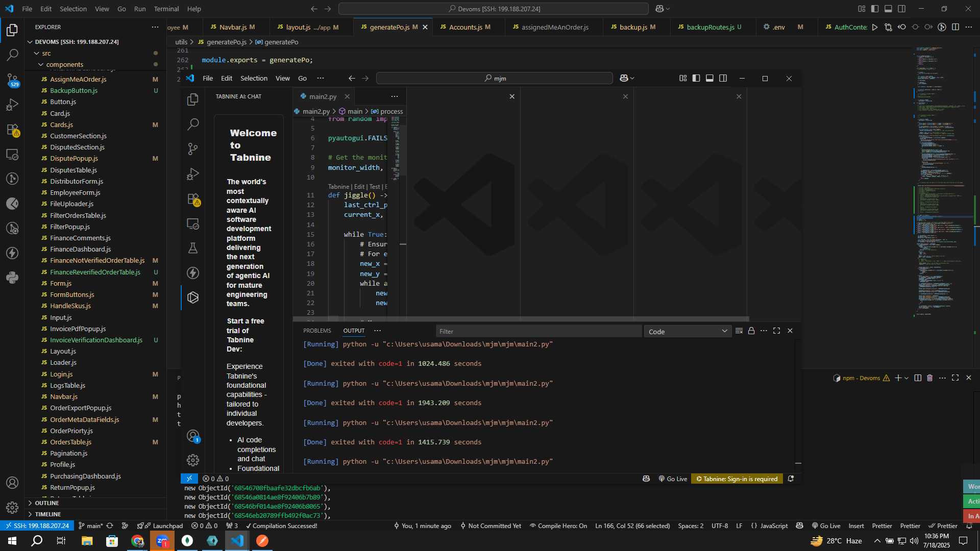
Task: Open Selection menu in the mjm window
Action: [x=254, y=78]
